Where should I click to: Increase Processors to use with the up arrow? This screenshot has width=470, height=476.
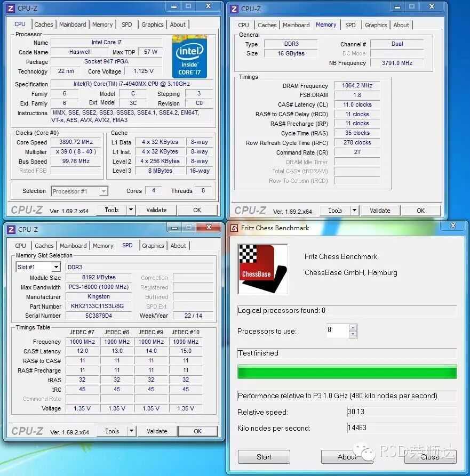click(353, 328)
